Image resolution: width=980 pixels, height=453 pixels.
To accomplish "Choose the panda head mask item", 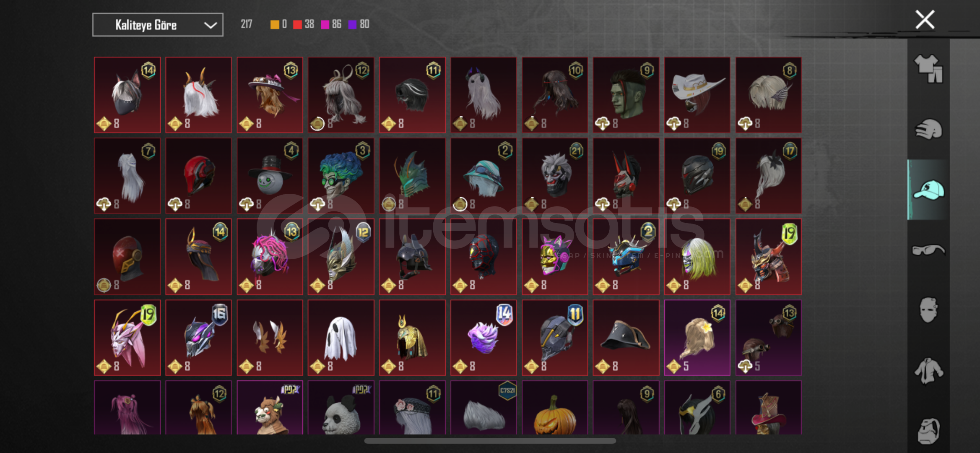I will click(x=341, y=408).
